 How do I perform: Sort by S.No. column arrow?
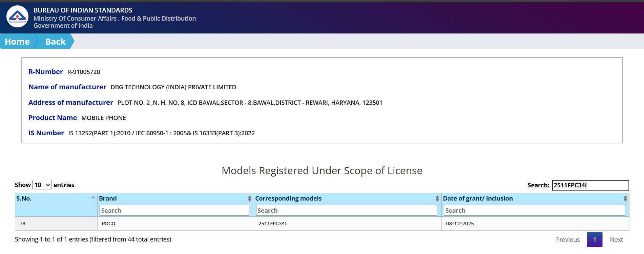93,197
